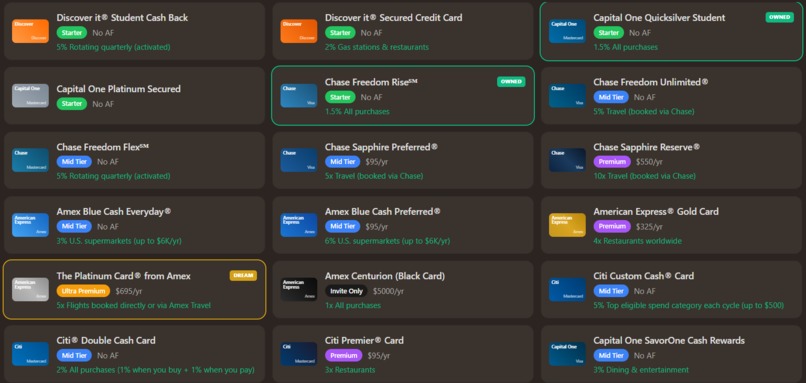Select the Amex Centurion (Black Card) title
This screenshot has width=806, height=383.
tap(385, 276)
